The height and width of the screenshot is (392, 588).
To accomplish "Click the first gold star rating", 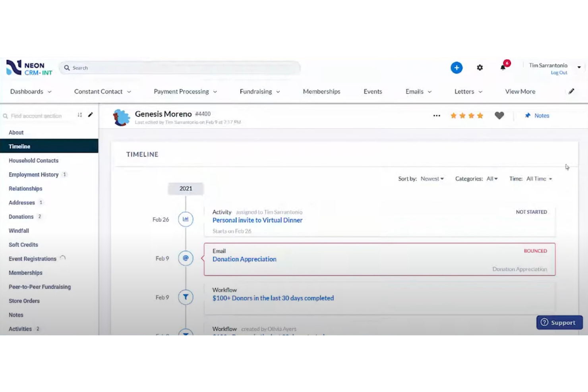I will 453,116.
